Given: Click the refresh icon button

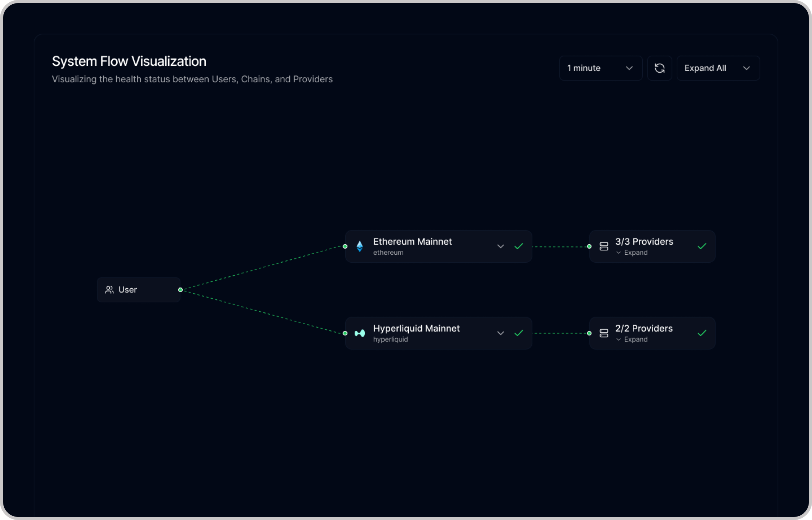Looking at the screenshot, I should (659, 68).
